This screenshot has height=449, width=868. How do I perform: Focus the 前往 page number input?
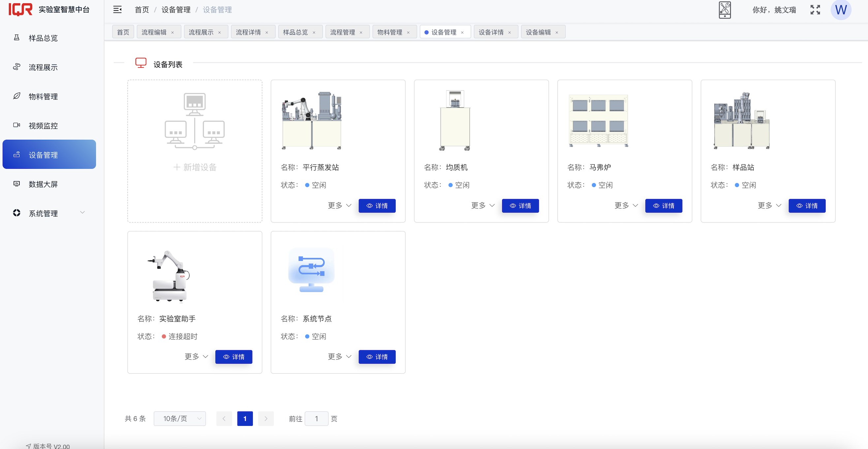click(316, 418)
